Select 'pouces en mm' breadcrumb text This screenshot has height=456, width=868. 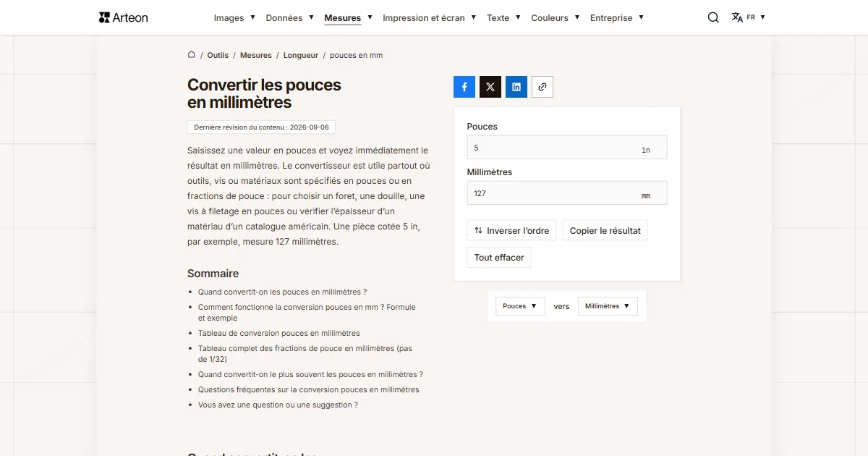coord(357,55)
